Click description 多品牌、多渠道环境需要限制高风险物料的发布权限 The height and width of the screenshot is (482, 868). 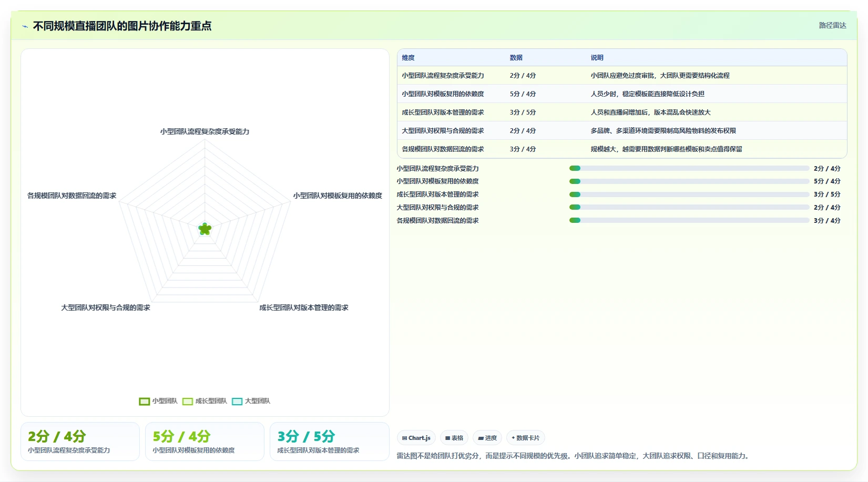(663, 131)
